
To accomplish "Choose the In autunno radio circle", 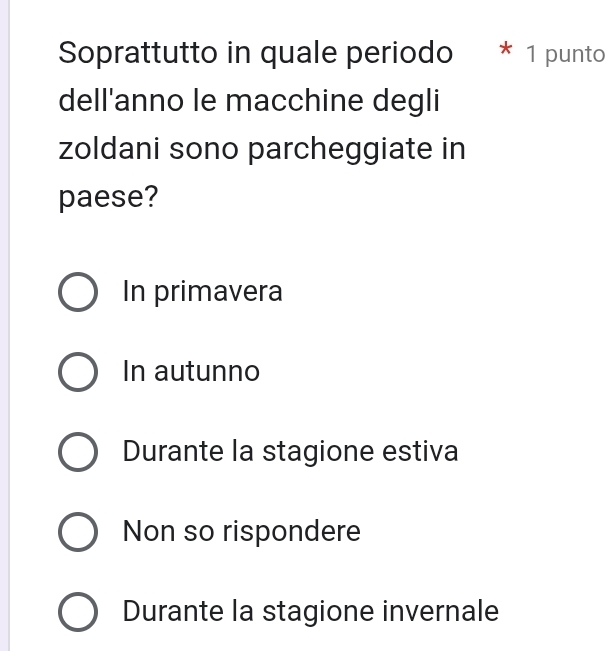I will (x=79, y=373).
